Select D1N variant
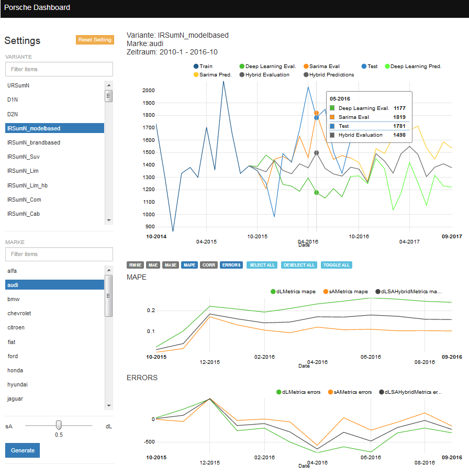 [x=54, y=99]
